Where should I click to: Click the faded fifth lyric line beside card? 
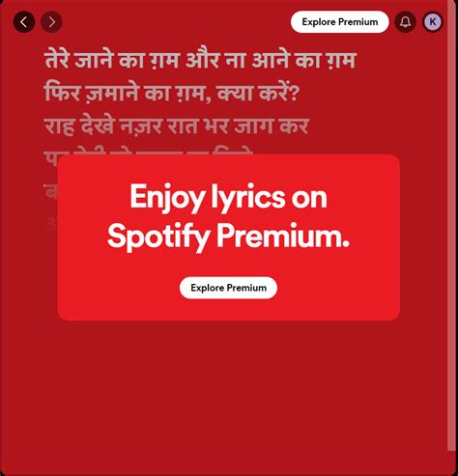pyautogui.click(x=50, y=190)
